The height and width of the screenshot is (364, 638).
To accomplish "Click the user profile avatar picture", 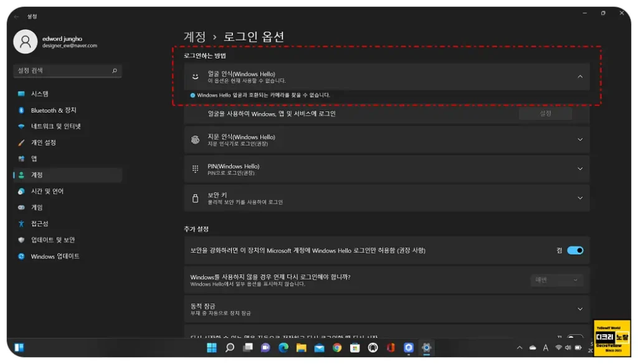I will point(25,42).
